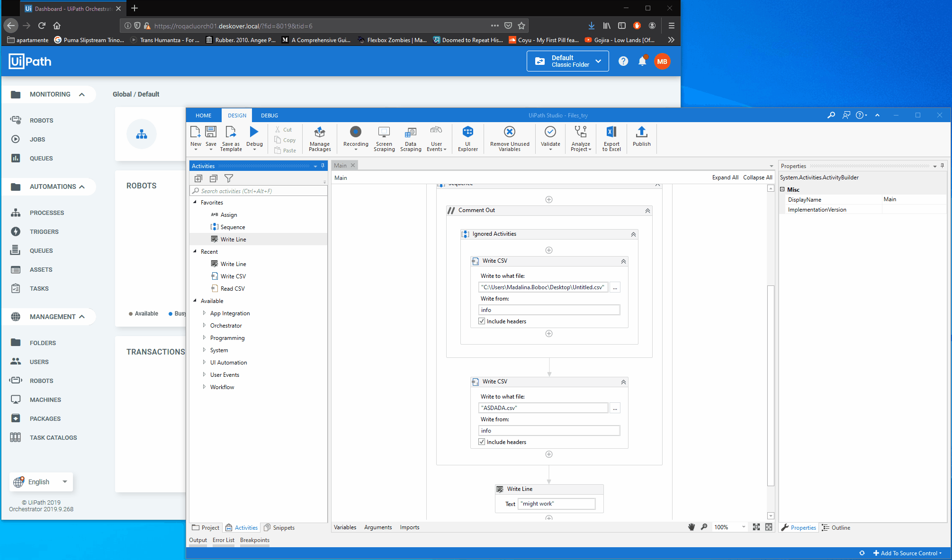Click the Publish icon in the ribbon
The width and height of the screenshot is (952, 560).
click(641, 133)
